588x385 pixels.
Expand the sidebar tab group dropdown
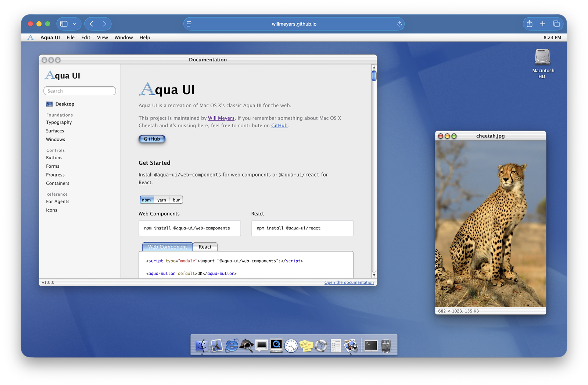click(x=75, y=24)
